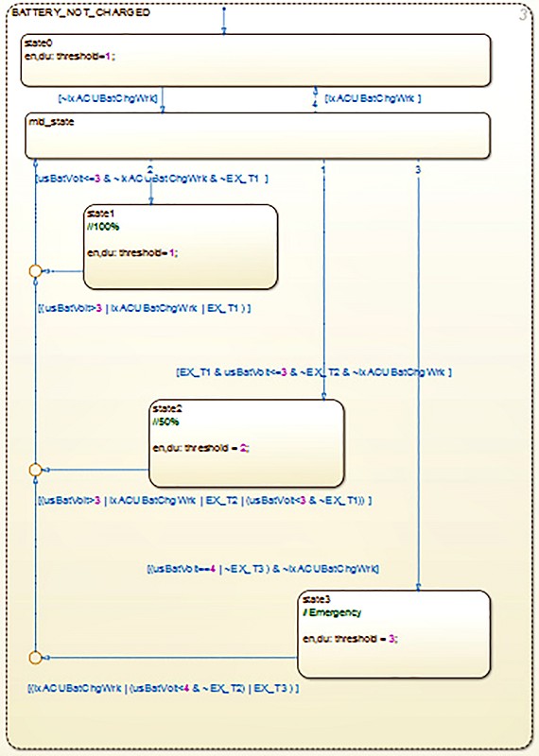Image resolution: width=539 pixels, height=756 pixels.
Task: Click the default transition dot at top
Action: pyautogui.click(x=224, y=9)
